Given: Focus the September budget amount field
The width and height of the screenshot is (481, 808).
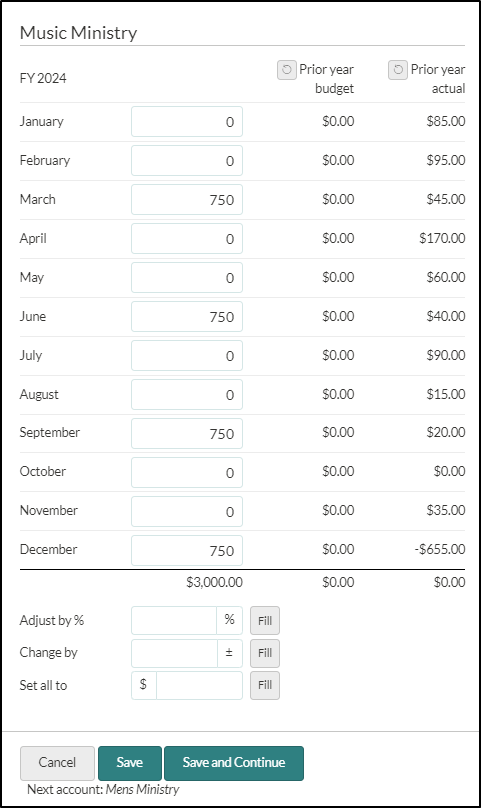Looking at the screenshot, I should click(x=187, y=434).
